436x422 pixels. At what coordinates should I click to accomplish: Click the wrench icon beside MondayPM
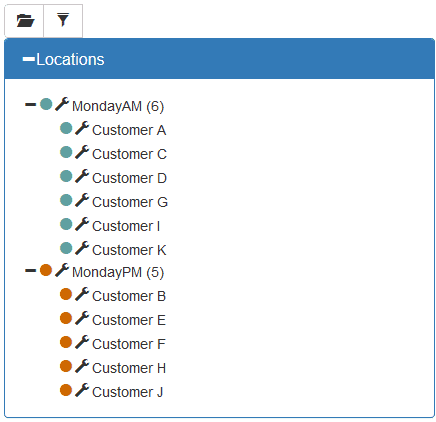pos(62,270)
